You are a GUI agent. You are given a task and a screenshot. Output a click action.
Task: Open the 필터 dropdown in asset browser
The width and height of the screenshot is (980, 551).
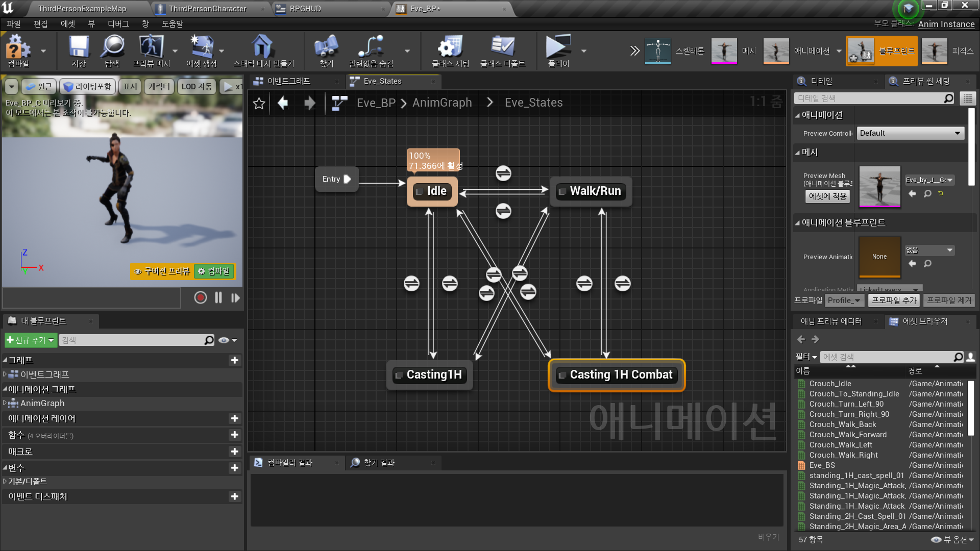click(806, 357)
